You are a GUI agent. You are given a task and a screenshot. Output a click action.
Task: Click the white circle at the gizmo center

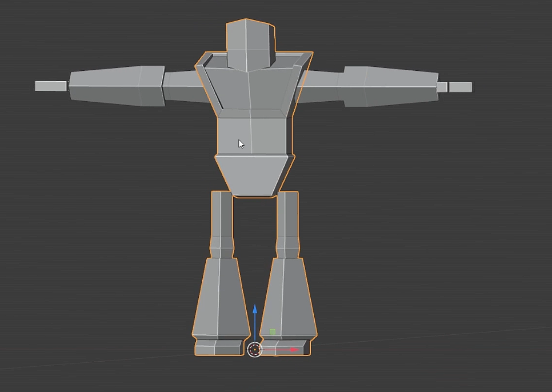pyautogui.click(x=254, y=350)
